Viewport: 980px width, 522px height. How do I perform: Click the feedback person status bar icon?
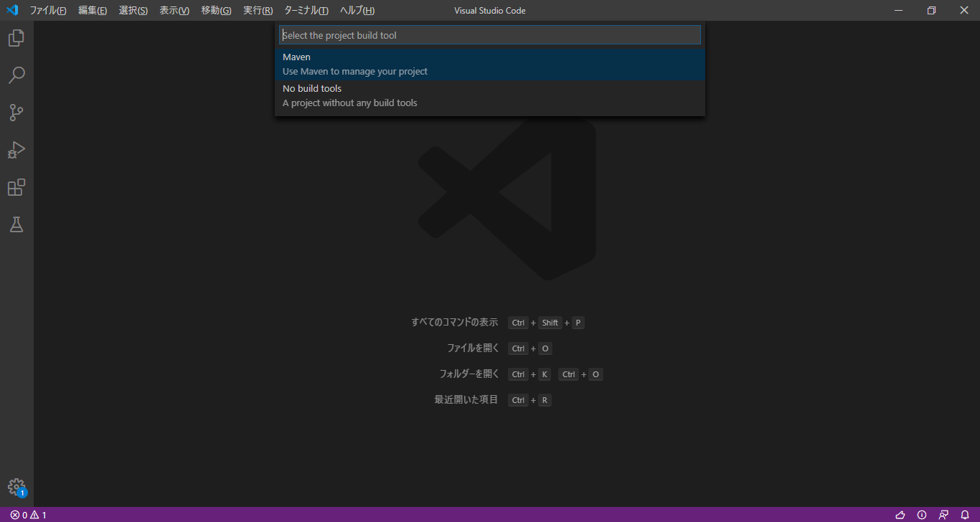943,515
